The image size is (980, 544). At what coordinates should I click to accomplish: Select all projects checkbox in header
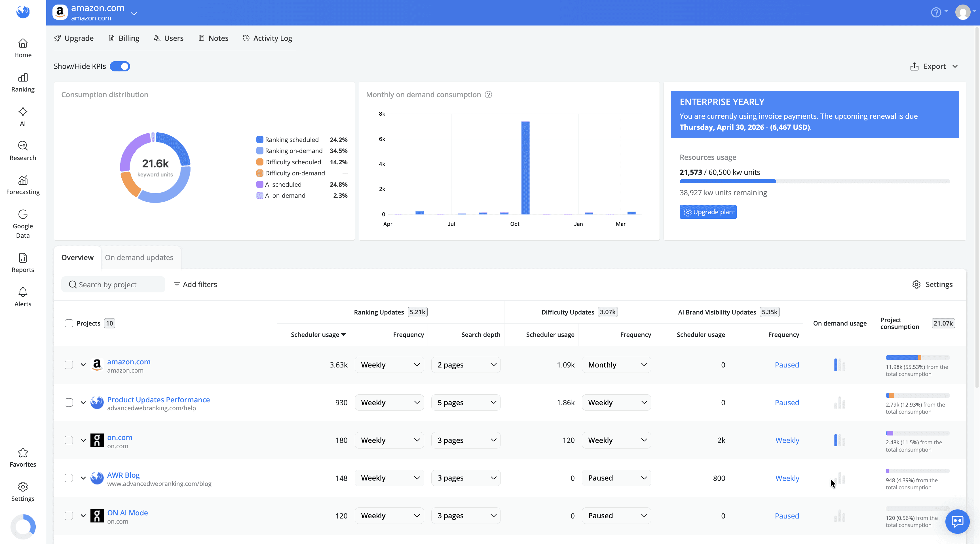click(69, 324)
